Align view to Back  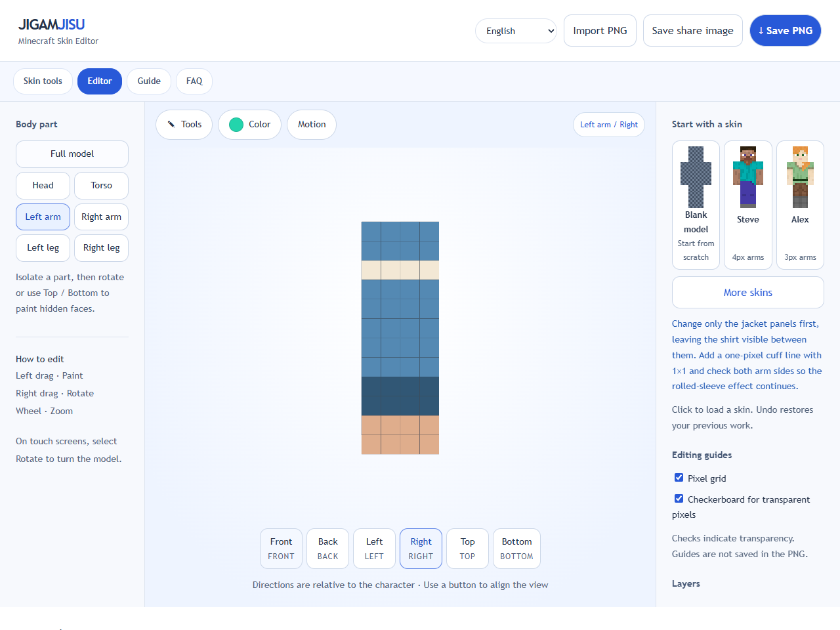pos(328,549)
